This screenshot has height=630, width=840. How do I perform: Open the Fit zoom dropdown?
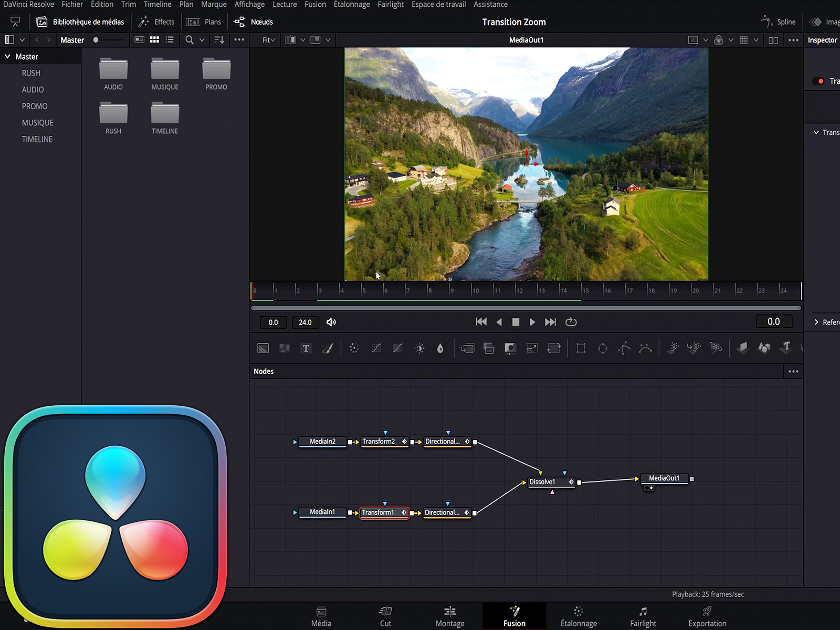click(269, 40)
